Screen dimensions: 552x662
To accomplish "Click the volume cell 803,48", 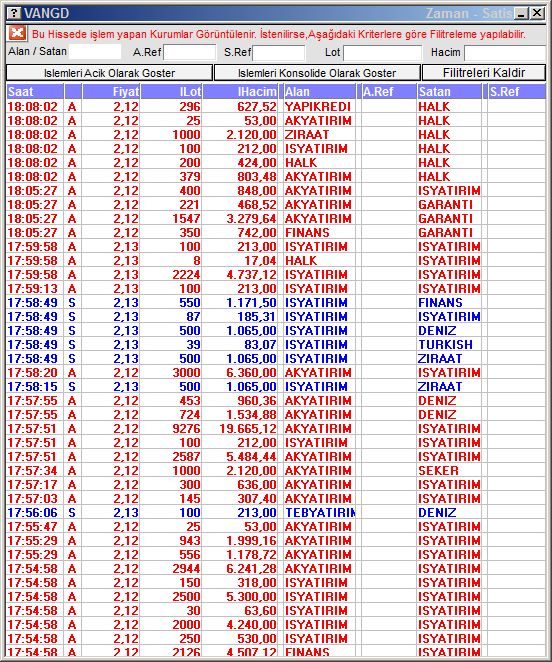I will [x=240, y=176].
